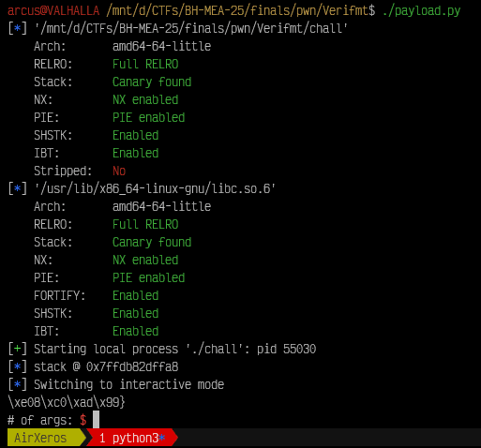Click the first 'Canary found' value for chall
The image size is (481, 448).
[x=152, y=82]
